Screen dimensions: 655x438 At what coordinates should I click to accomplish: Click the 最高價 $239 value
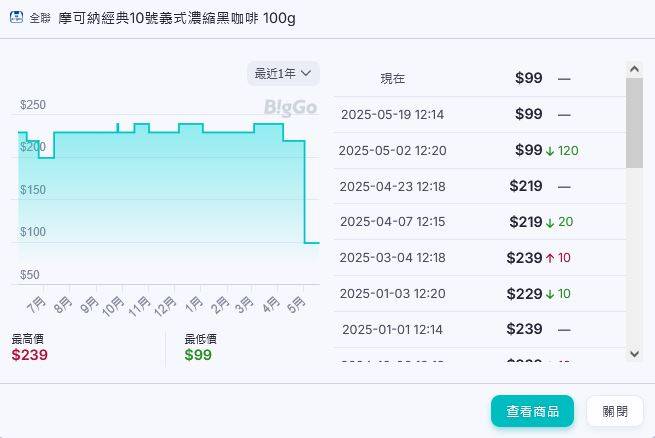pyautogui.click(x=30, y=355)
